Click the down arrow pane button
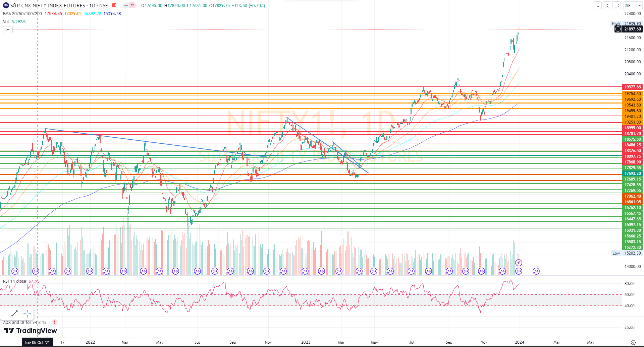The width and height of the screenshot is (644, 347). coord(598,5)
